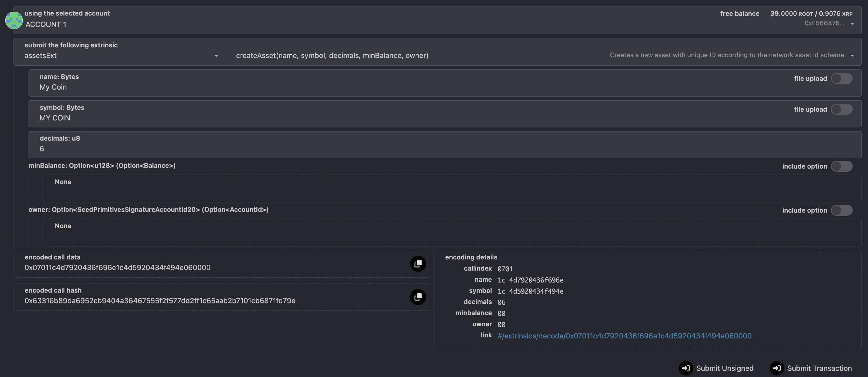
Task: Open the assetsExt pallet dropdown
Action: tap(216, 55)
